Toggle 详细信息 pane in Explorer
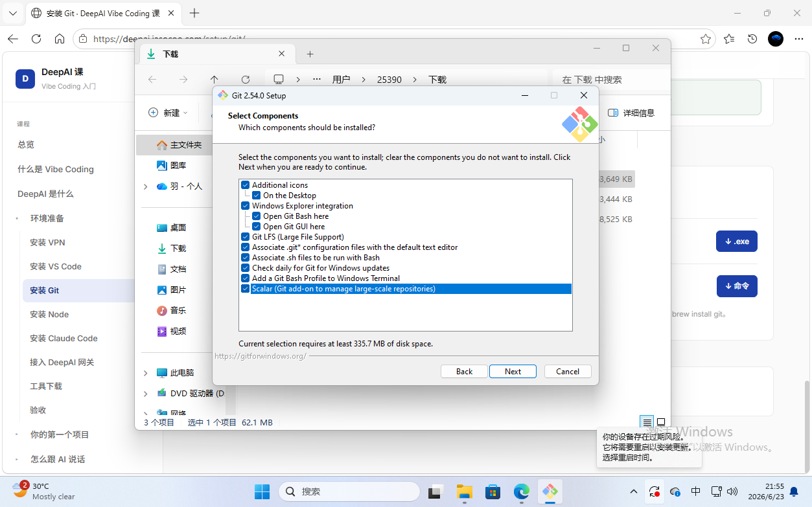Image resolution: width=812 pixels, height=507 pixels. click(631, 113)
